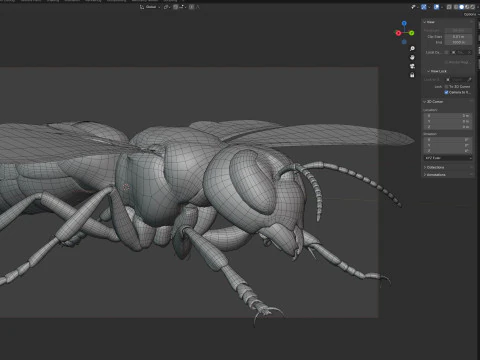
Task: Switch to solid viewport shading
Action: coord(461,7)
